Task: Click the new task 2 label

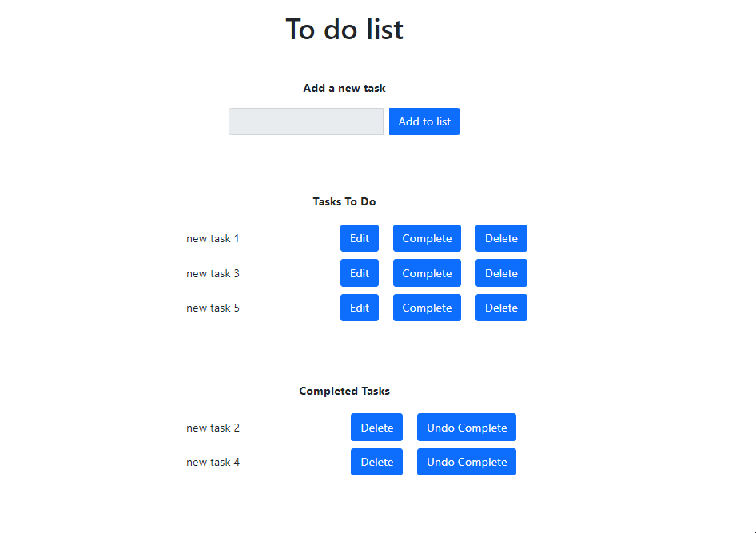Action: coord(213,427)
